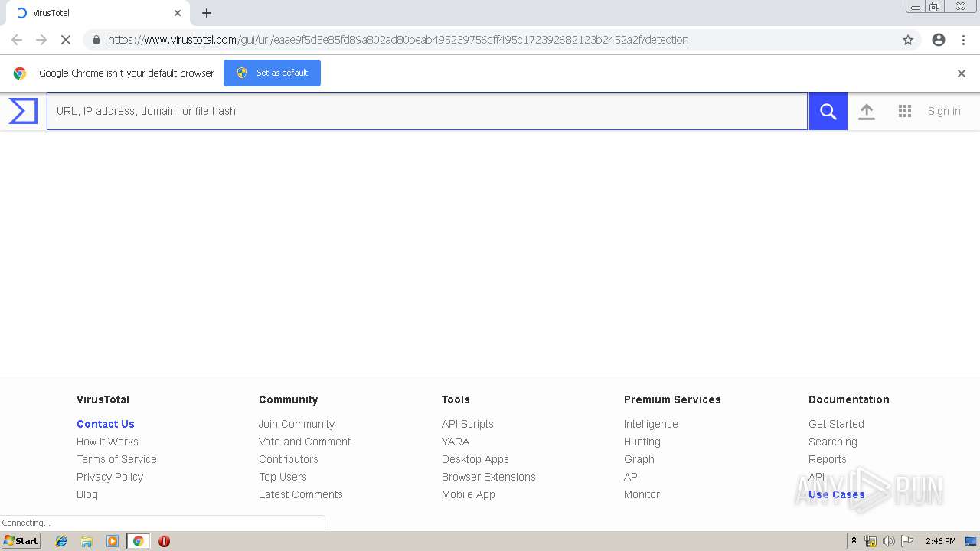The image size is (980, 551).
Task: Open the volume speaker tray icon
Action: pos(888,541)
